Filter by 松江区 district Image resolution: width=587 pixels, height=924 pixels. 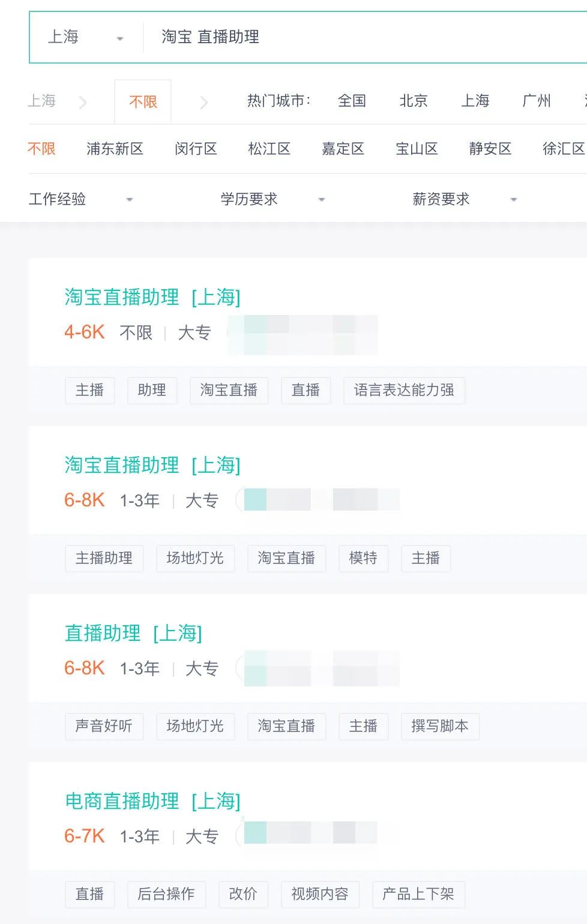(x=269, y=149)
